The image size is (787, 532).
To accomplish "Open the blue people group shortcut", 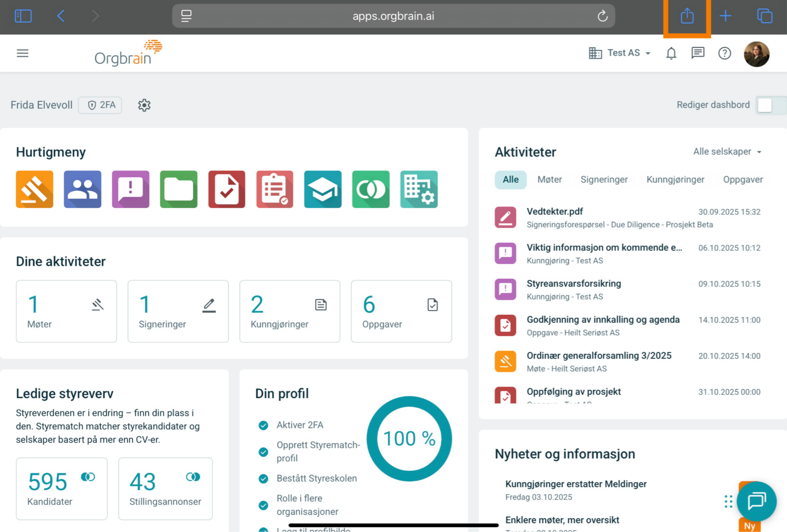I will [82, 189].
